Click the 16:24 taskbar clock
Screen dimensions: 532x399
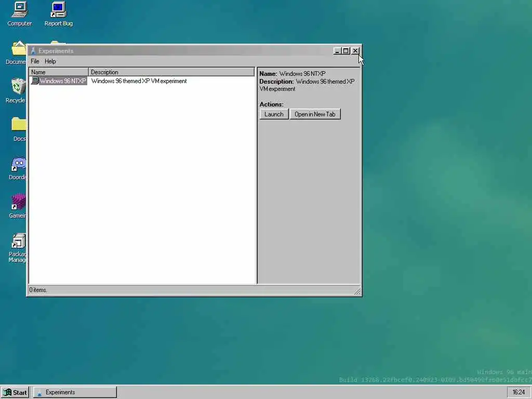(518, 392)
